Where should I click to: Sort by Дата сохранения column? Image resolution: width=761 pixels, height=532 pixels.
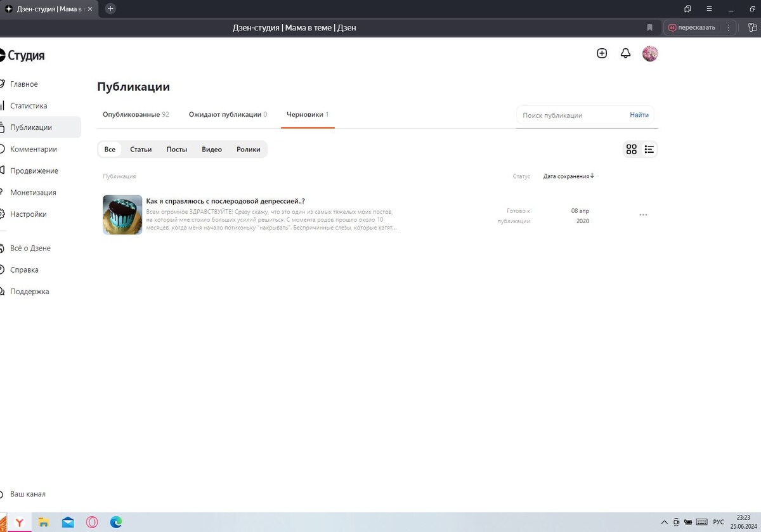(569, 176)
